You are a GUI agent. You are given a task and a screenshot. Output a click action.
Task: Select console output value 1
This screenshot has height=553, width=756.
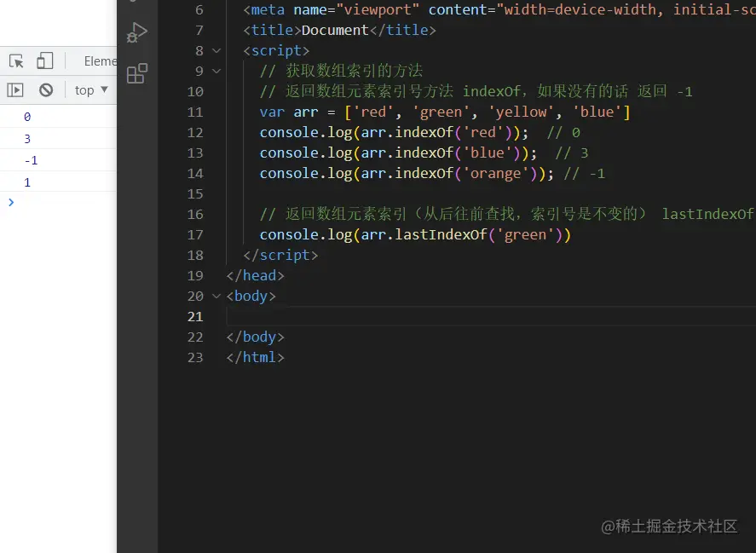tap(27, 182)
